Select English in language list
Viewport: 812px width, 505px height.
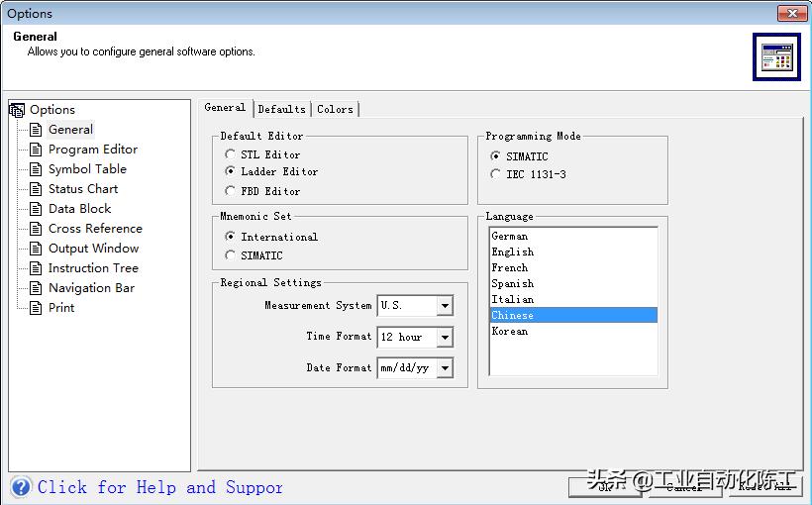[573, 252]
